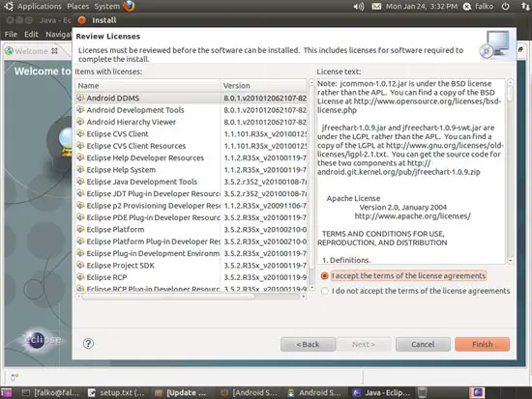Image resolution: width=532 pixels, height=399 pixels.
Task: Click the Finish button
Action: tap(482, 344)
